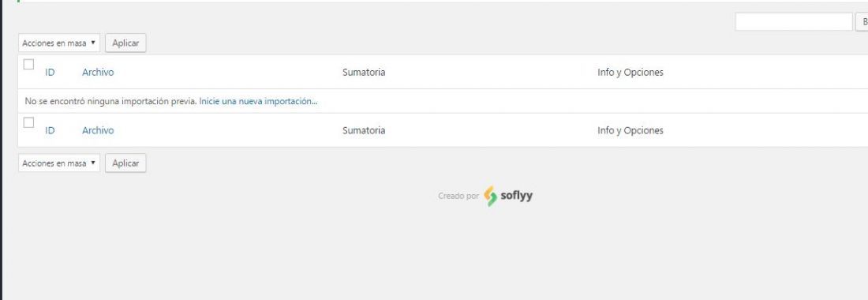Viewport: 868px width, 300px height.
Task: Open the top Acciones en masa dropdown
Action: pyautogui.click(x=59, y=43)
